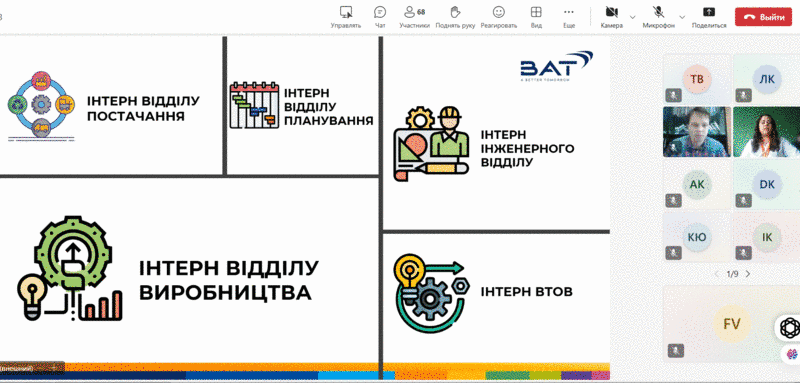800x383 pixels.
Task: Go to previous participants page
Action: [x=717, y=274]
